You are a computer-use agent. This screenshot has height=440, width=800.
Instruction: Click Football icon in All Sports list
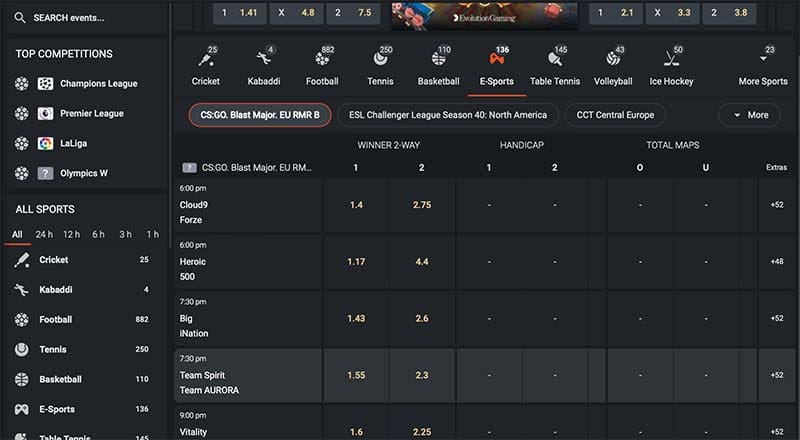click(x=21, y=320)
